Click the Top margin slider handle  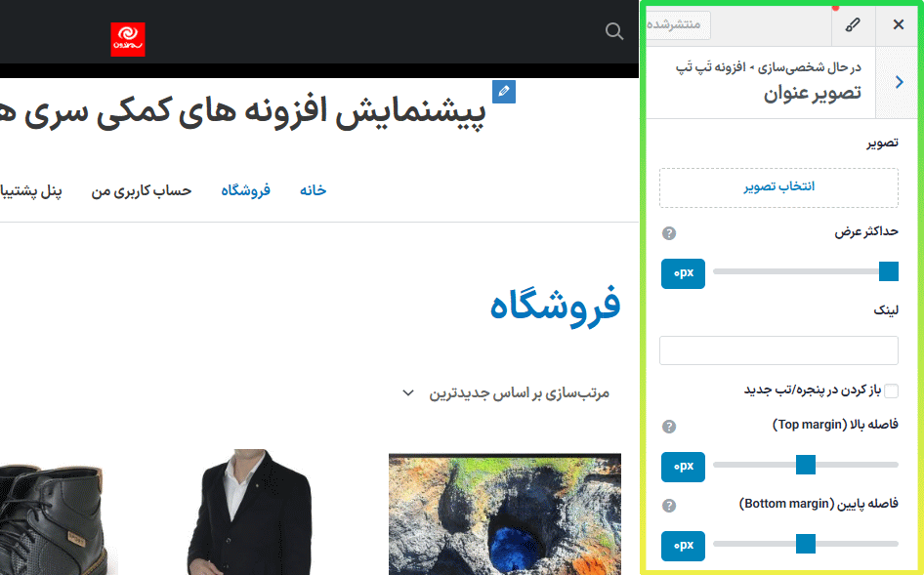coord(804,467)
